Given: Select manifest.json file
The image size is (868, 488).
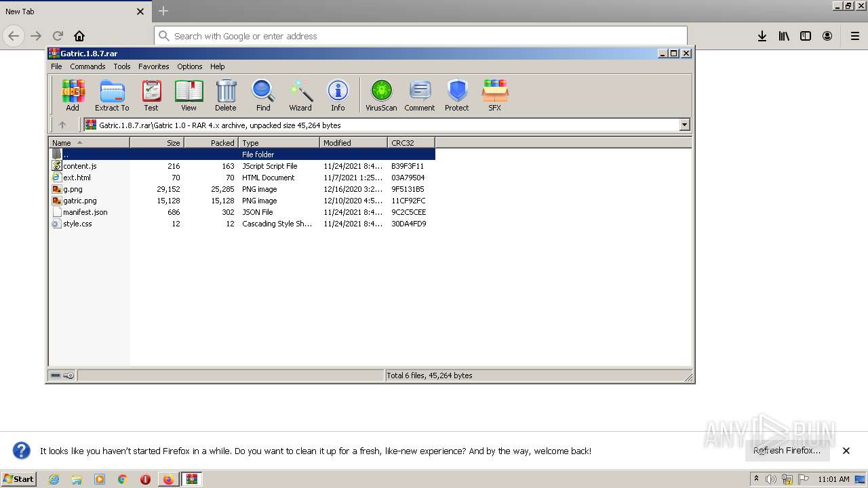Looking at the screenshot, I should tap(242, 212).
